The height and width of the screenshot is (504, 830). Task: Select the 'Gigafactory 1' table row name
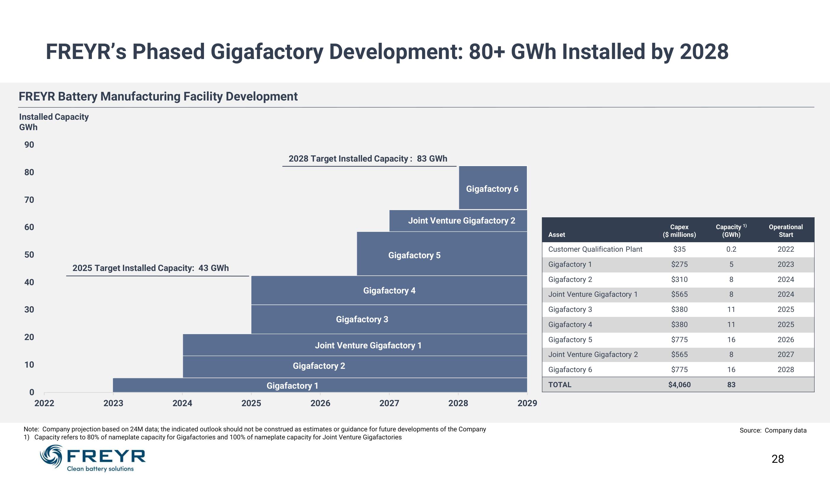point(570,264)
